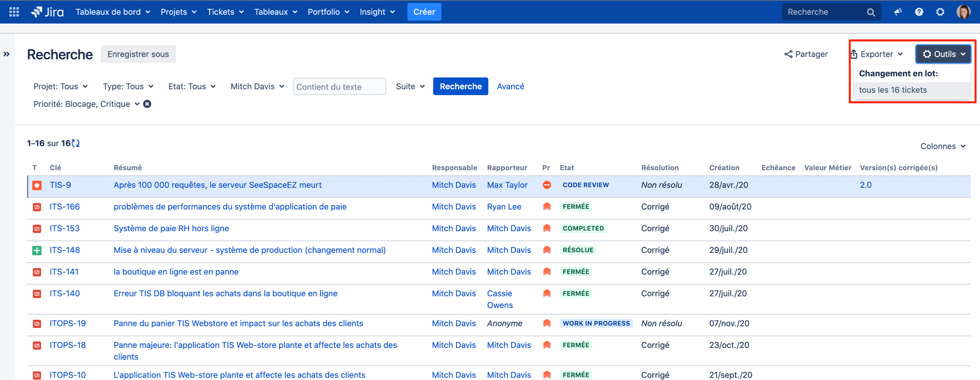This screenshot has height=380, width=980.
Task: Remove the Priorité filter with X icon
Action: [x=147, y=104]
